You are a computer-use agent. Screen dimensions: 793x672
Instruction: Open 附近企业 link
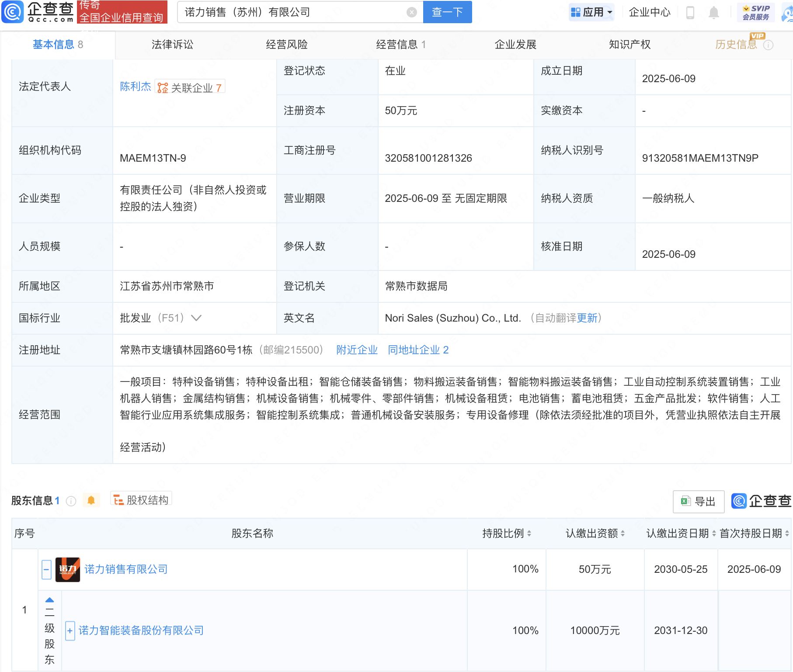click(x=357, y=350)
